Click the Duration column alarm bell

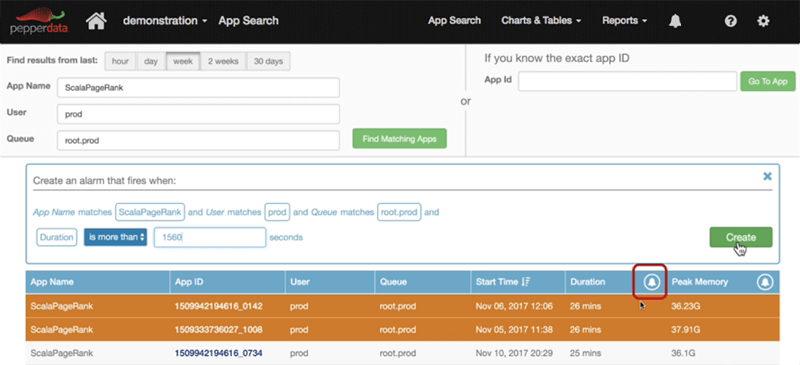point(651,281)
